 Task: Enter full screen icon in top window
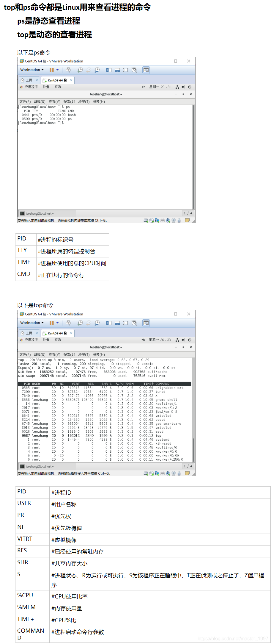(x=126, y=323)
